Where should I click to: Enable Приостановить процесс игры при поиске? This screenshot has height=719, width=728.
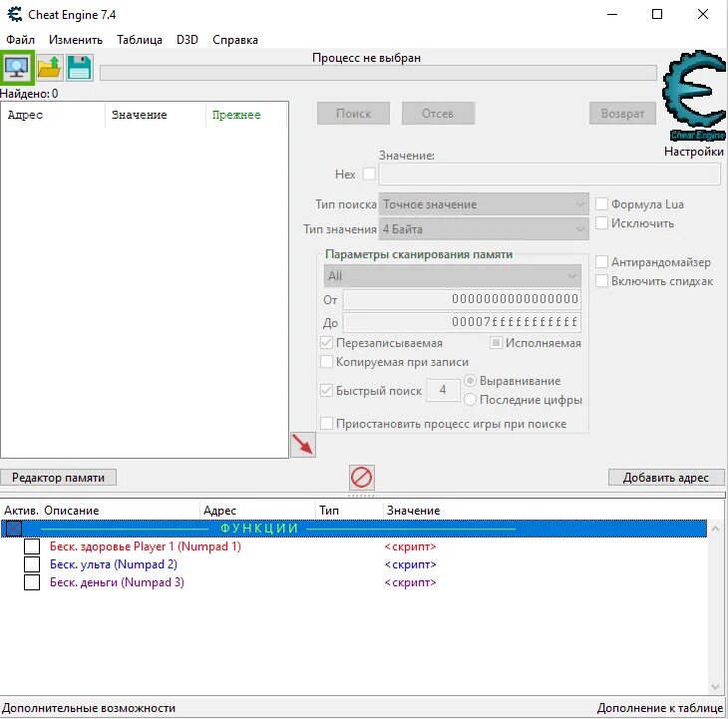click(x=326, y=424)
